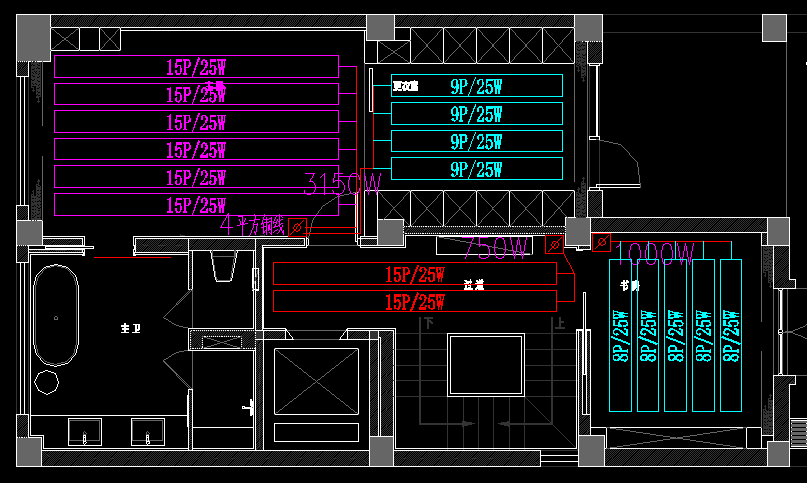The height and width of the screenshot is (483, 807).
Task: Pick the leftmost vertical 8P/25W strip
Action: (x=621, y=335)
